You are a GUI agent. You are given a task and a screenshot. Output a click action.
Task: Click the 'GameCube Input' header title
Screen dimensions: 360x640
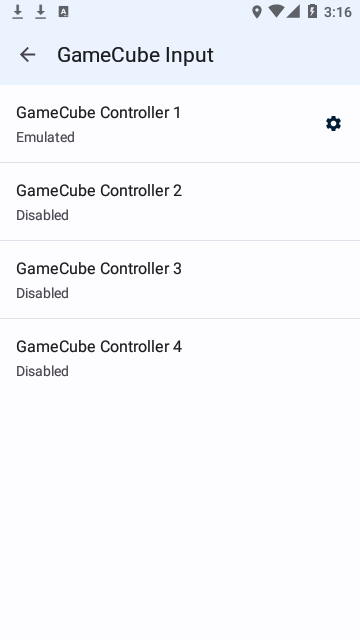pyautogui.click(x=135, y=55)
